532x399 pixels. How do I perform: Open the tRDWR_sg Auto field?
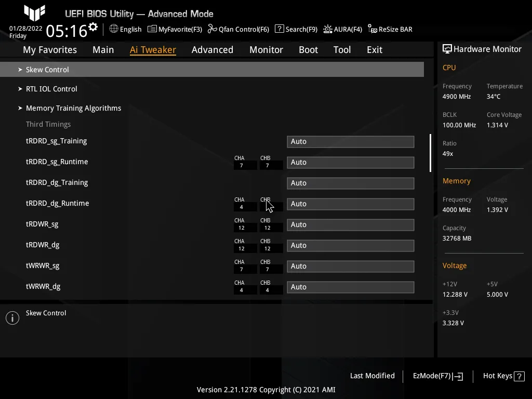pos(351,225)
